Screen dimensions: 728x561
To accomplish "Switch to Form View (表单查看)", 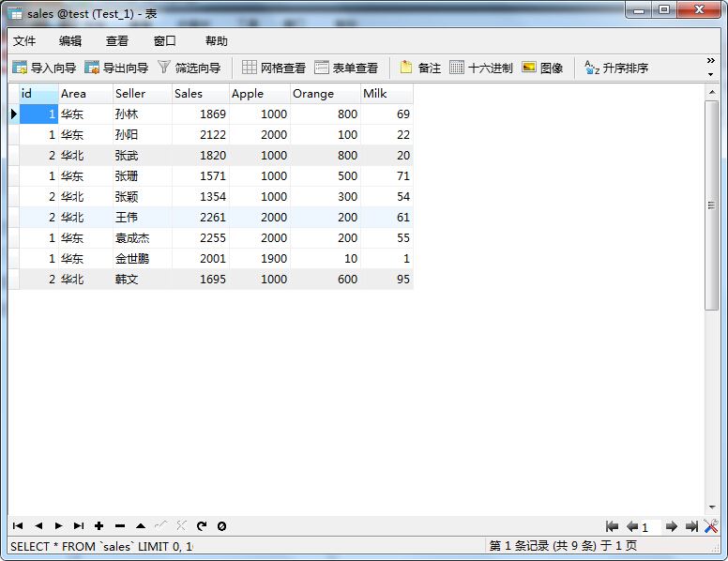I will pos(346,68).
